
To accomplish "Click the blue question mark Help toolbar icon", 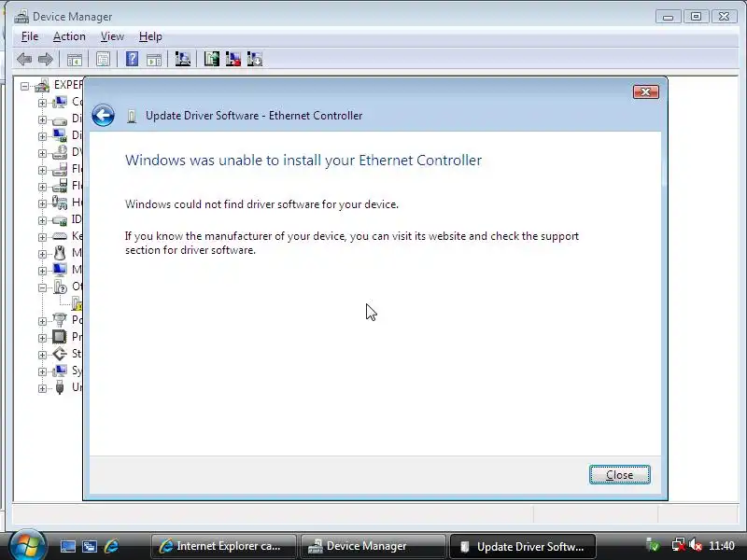I will tap(132, 59).
